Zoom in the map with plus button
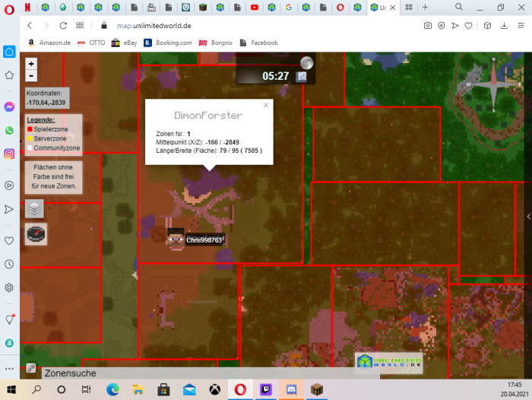Image resolution: width=532 pixels, height=400 pixels. (x=31, y=63)
